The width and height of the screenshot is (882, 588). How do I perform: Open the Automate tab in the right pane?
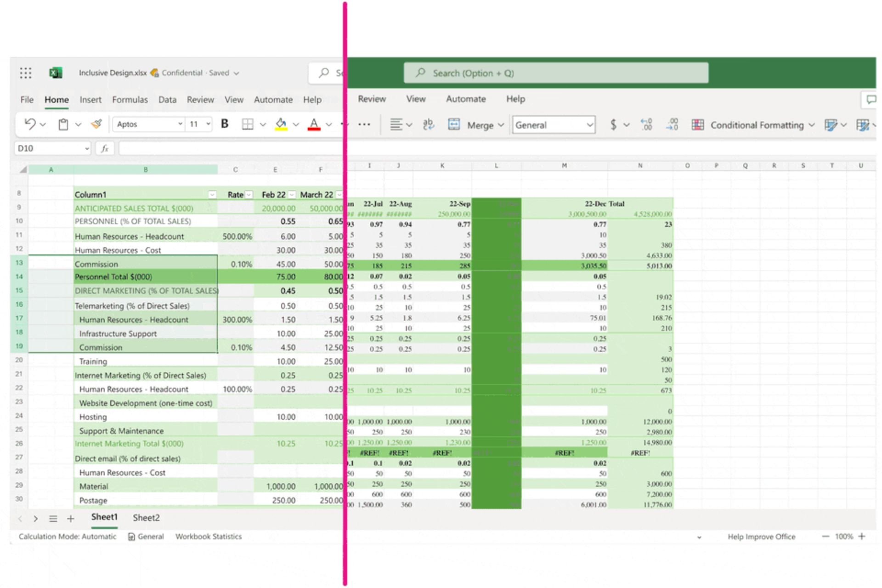click(x=466, y=99)
